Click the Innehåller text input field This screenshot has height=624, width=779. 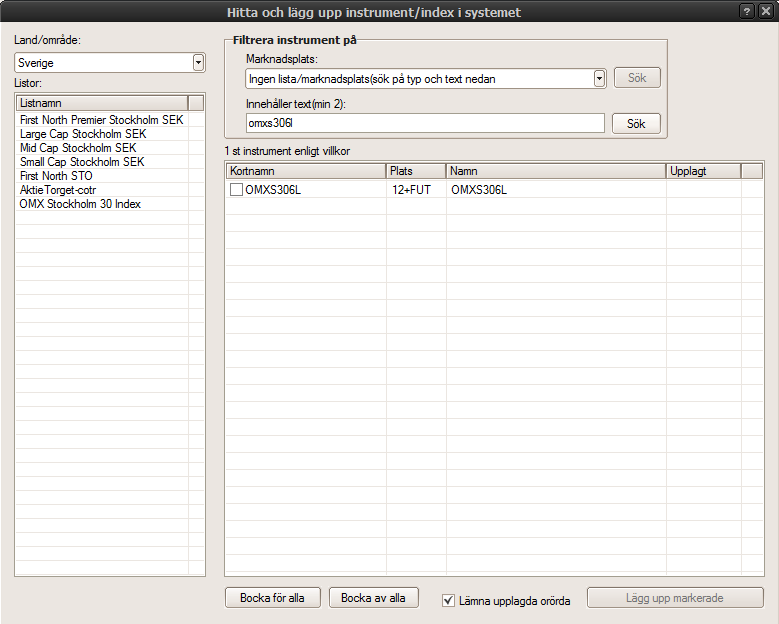[425, 123]
